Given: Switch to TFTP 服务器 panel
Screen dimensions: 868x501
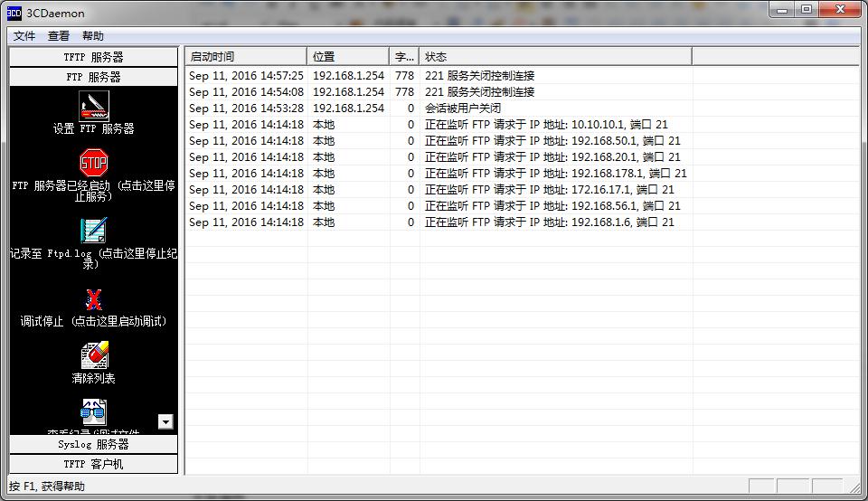Looking at the screenshot, I should click(93, 57).
